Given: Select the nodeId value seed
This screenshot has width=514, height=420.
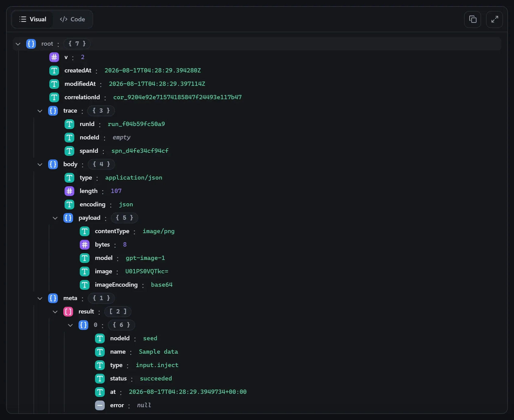Looking at the screenshot, I should coord(150,338).
